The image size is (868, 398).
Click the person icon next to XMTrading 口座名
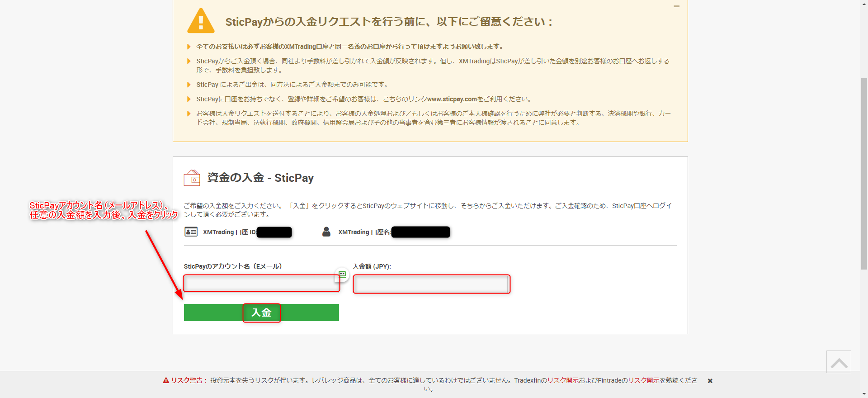pos(326,232)
